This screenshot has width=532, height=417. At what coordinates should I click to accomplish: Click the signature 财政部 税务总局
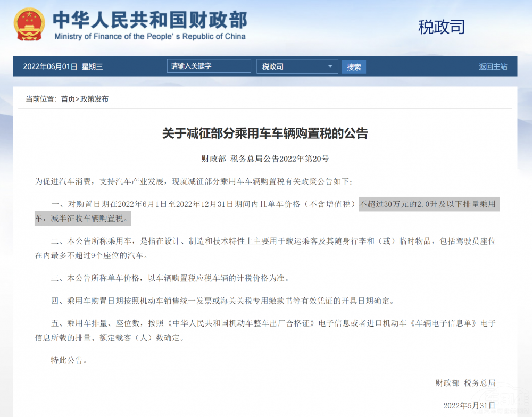pos(465,382)
